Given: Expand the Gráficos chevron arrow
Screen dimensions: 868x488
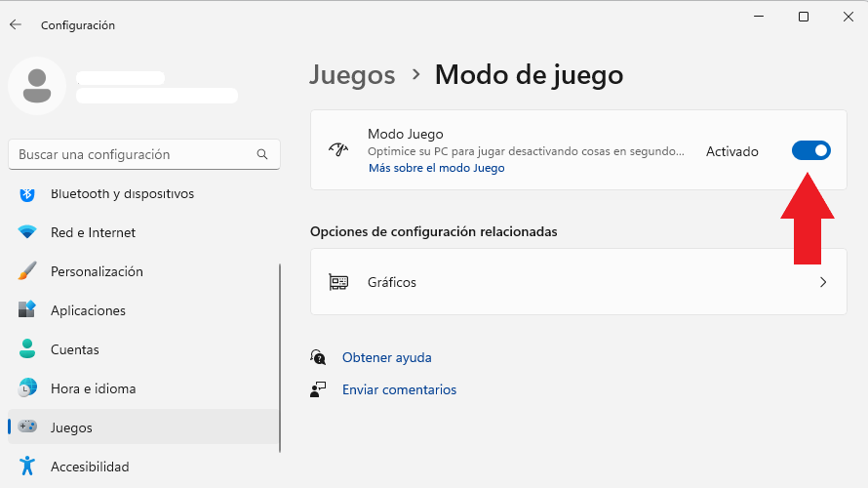Looking at the screenshot, I should (x=823, y=282).
